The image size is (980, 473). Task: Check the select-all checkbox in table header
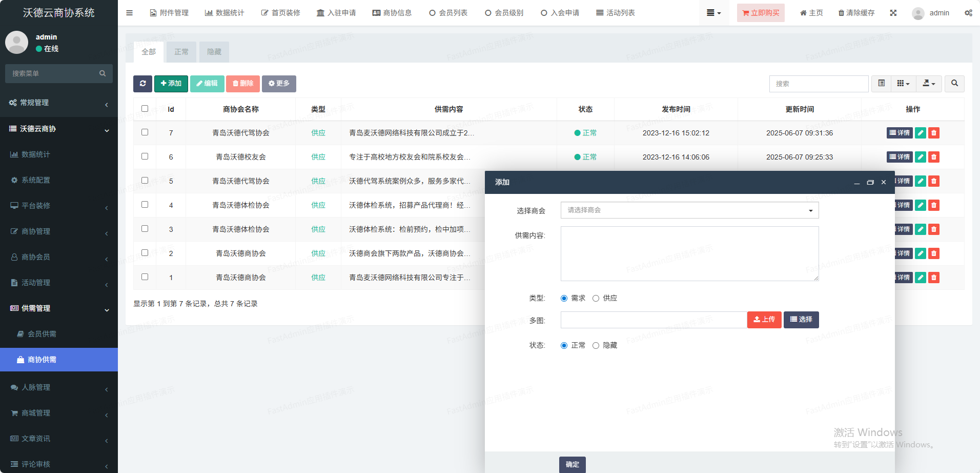coord(145,109)
